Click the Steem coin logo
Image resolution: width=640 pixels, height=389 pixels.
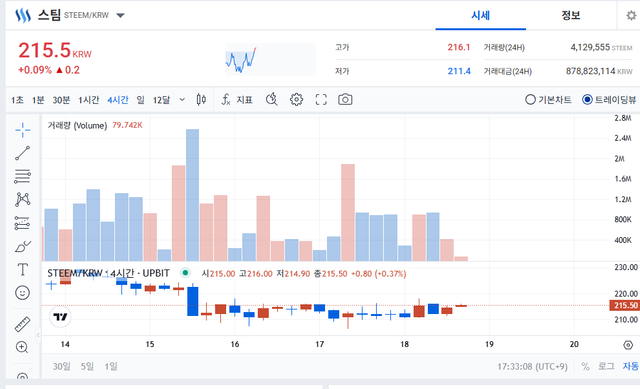[23, 16]
